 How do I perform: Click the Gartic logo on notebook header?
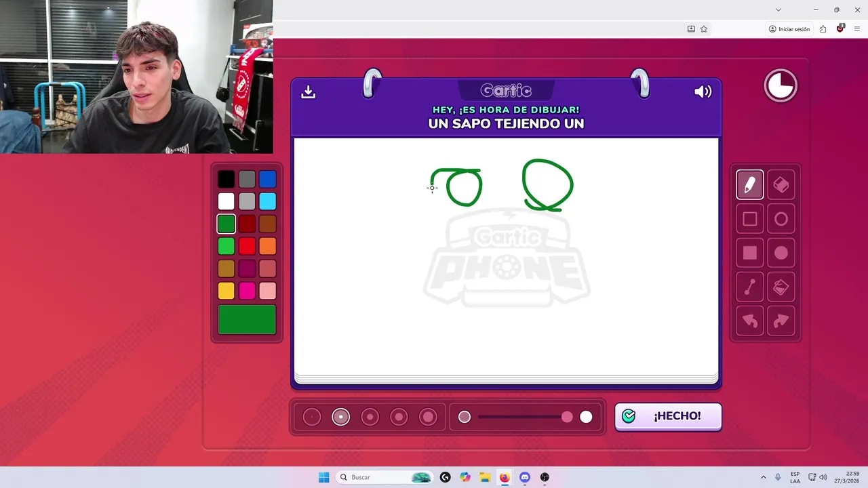[x=506, y=90]
